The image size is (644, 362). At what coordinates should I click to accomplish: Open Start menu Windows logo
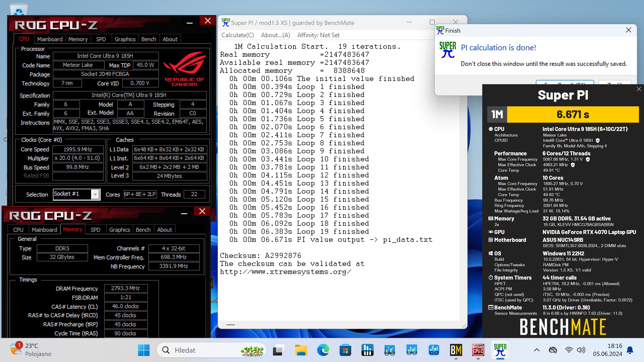coord(144,350)
